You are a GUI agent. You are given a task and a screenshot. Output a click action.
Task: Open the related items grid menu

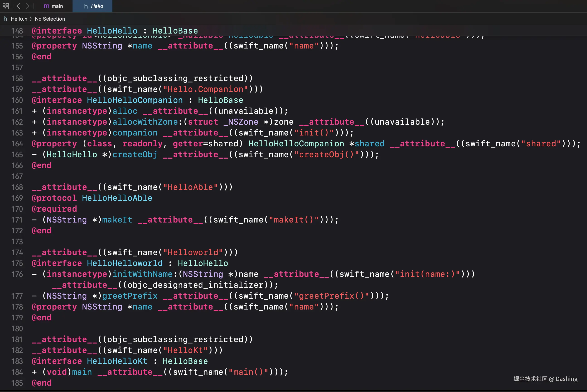click(x=5, y=6)
